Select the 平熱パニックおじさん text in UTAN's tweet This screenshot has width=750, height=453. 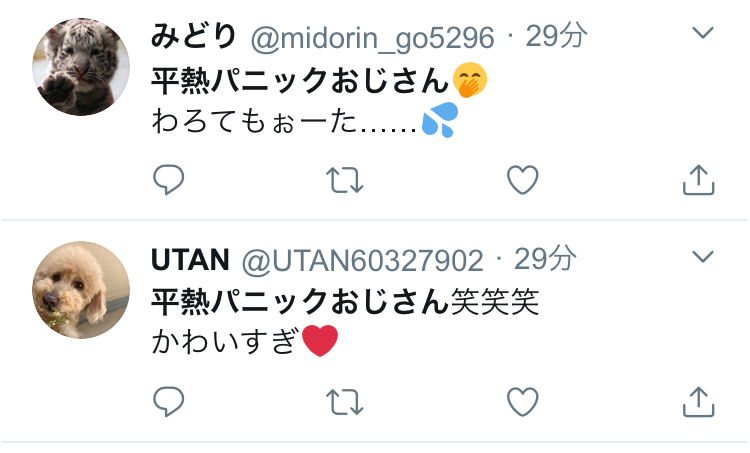300,302
